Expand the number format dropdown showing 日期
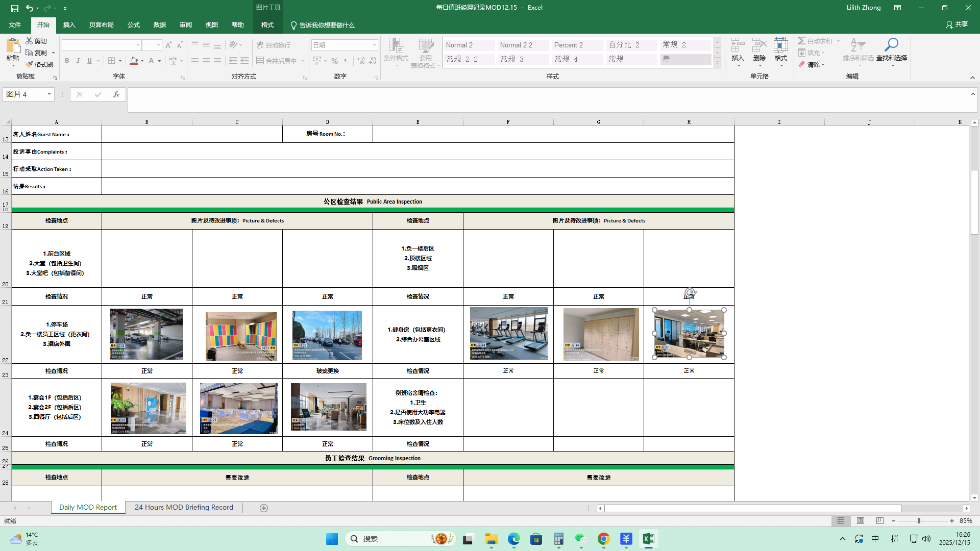980x551 pixels. (x=374, y=45)
